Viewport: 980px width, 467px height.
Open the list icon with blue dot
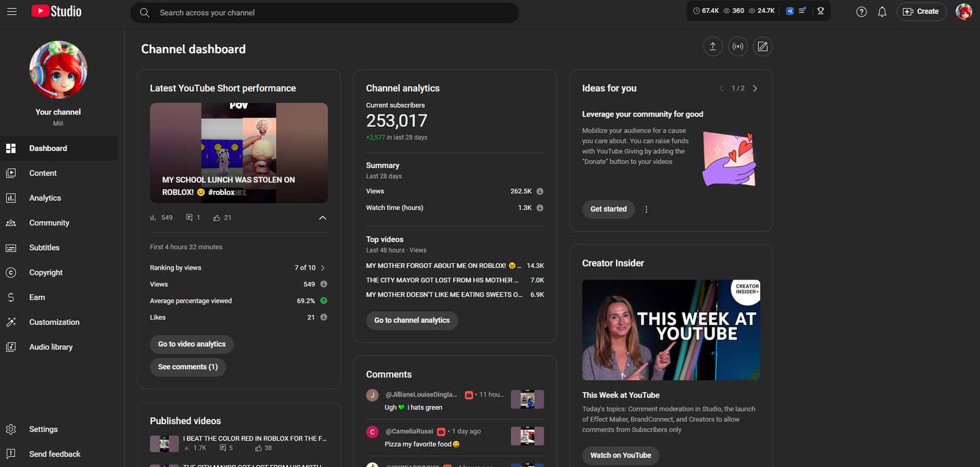pyautogui.click(x=802, y=11)
